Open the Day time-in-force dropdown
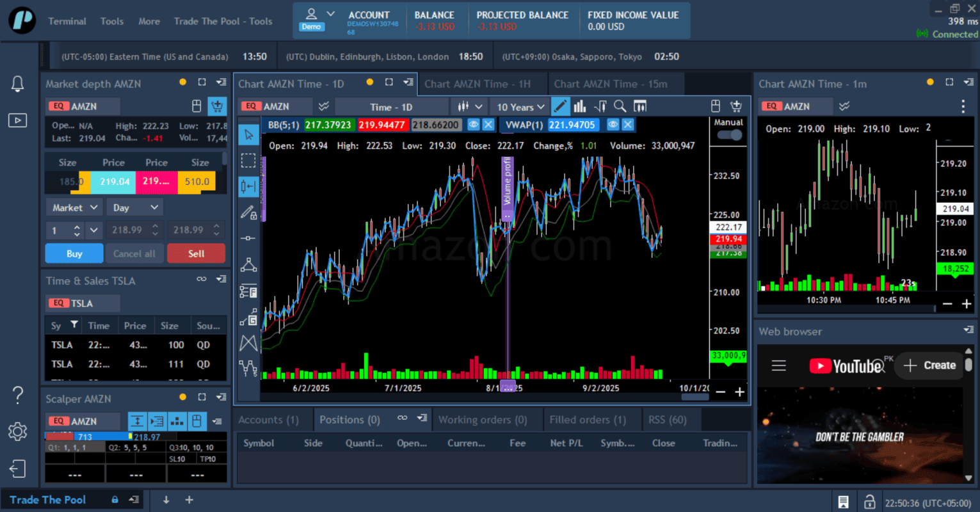 134,207
